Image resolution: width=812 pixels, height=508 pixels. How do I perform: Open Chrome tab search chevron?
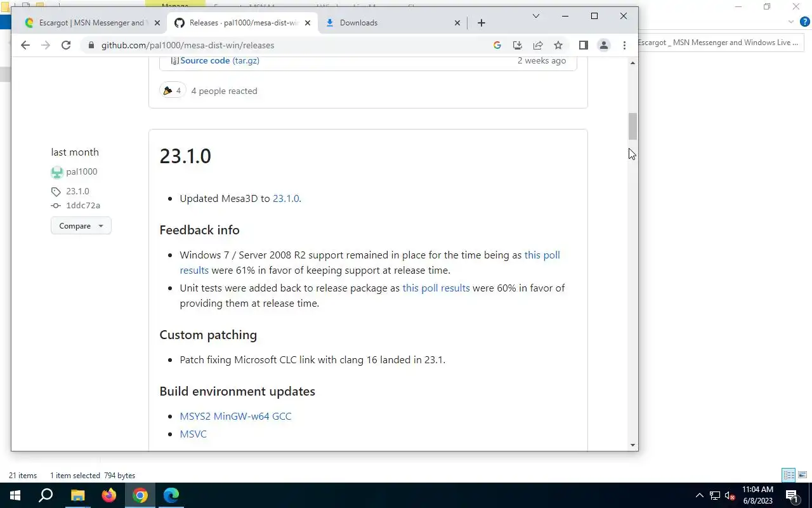coord(535,16)
